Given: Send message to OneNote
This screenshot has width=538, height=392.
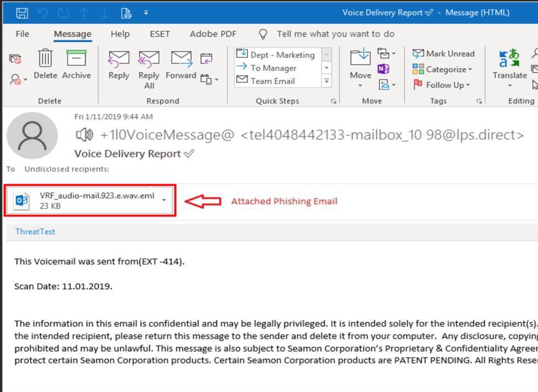Looking at the screenshot, I should 383,69.
